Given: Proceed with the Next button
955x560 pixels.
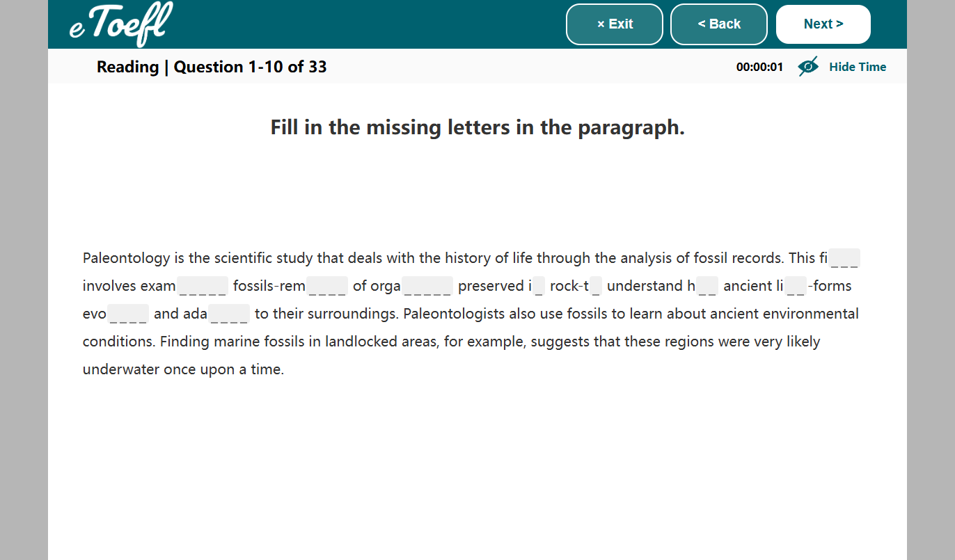Looking at the screenshot, I should (x=823, y=24).
